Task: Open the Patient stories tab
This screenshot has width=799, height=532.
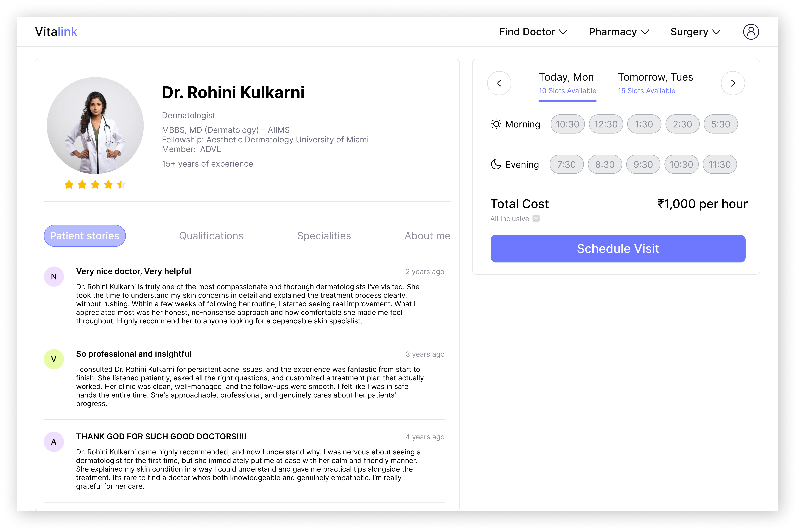Action: [x=85, y=236]
